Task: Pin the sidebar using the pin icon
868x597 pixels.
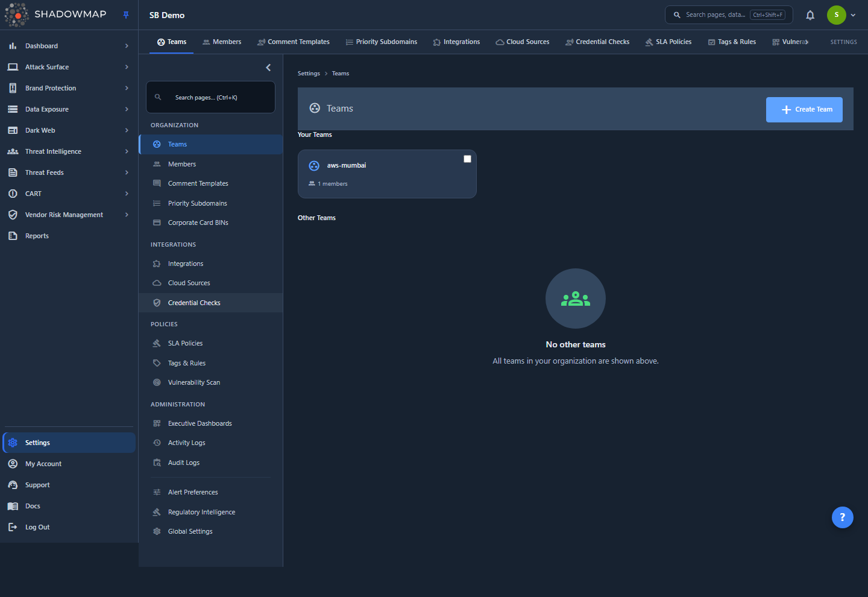Action: tap(126, 15)
